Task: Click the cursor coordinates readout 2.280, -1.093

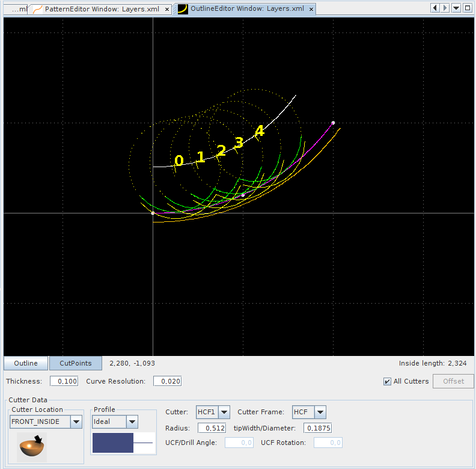Action: click(132, 363)
